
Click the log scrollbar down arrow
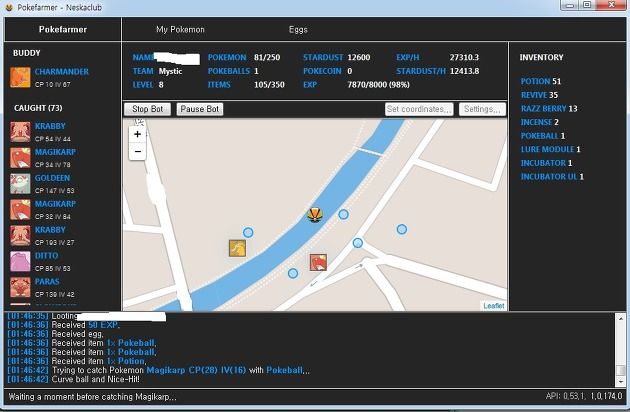click(x=620, y=382)
